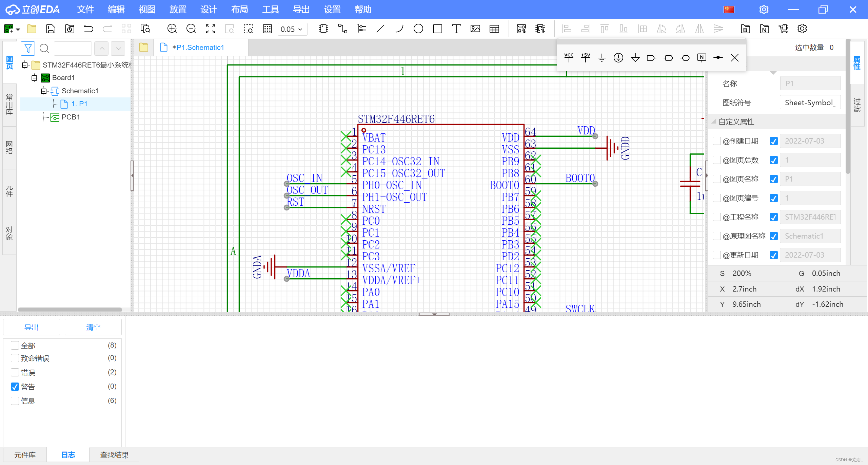Click the project tree horizontal scrollbar
The height and width of the screenshot is (465, 868).
(x=70, y=309)
